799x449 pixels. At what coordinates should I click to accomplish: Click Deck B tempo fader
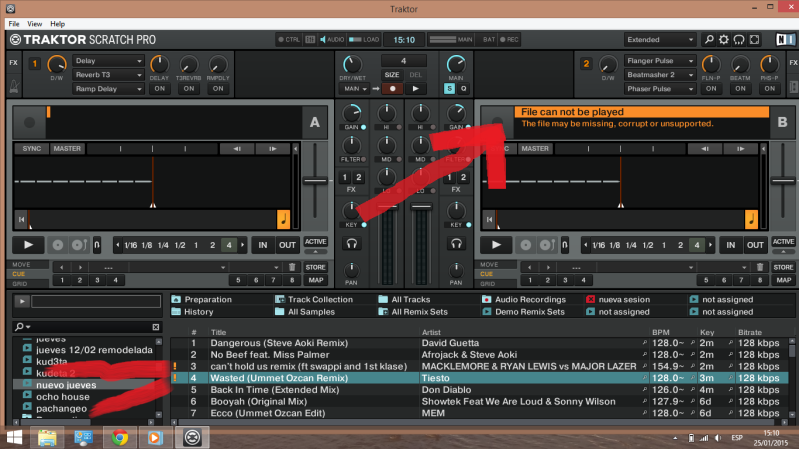point(783,180)
